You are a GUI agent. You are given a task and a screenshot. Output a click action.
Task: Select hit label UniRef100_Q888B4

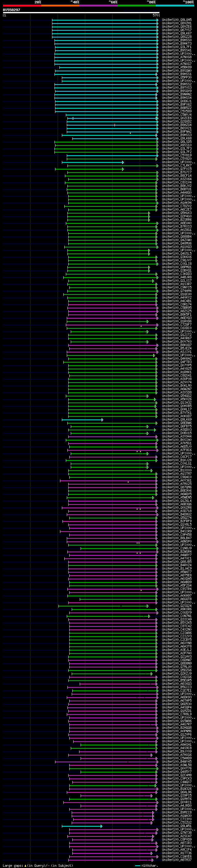[x=177, y=236]
